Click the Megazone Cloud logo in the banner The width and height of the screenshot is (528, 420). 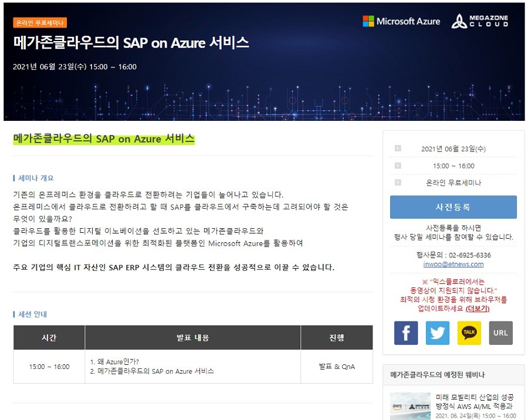[x=480, y=21]
